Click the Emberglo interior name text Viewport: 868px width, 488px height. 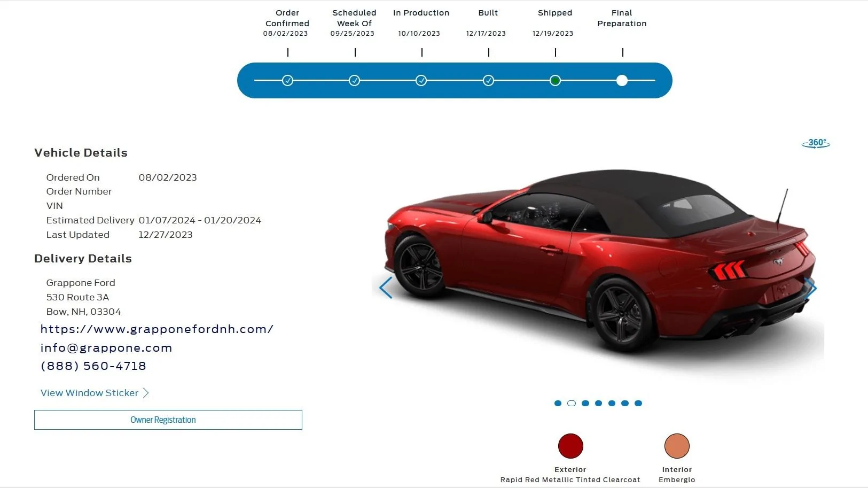click(x=677, y=480)
